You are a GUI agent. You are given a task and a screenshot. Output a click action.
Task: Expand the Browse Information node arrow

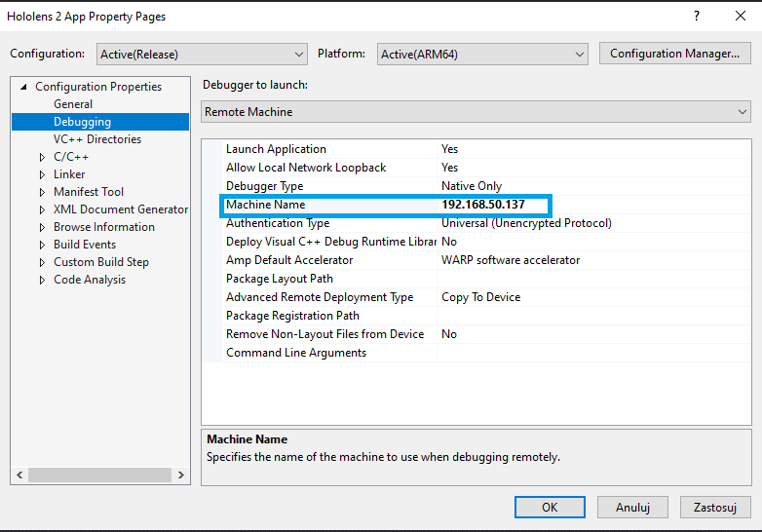pos(42,227)
